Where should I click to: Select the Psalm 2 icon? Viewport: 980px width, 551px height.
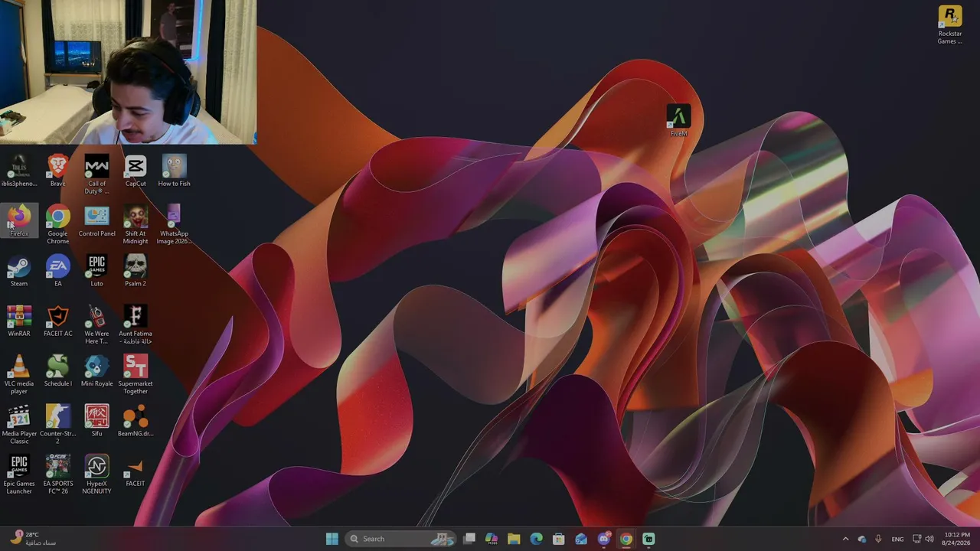136,272
